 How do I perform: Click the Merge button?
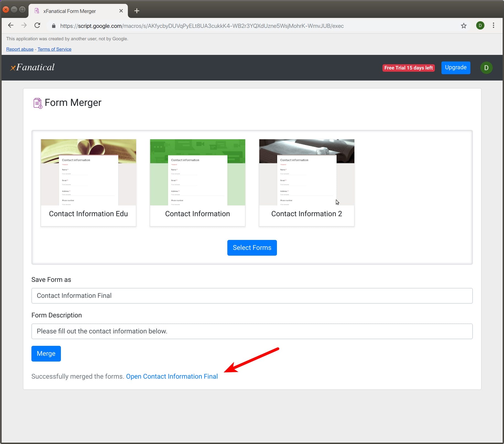(46, 353)
